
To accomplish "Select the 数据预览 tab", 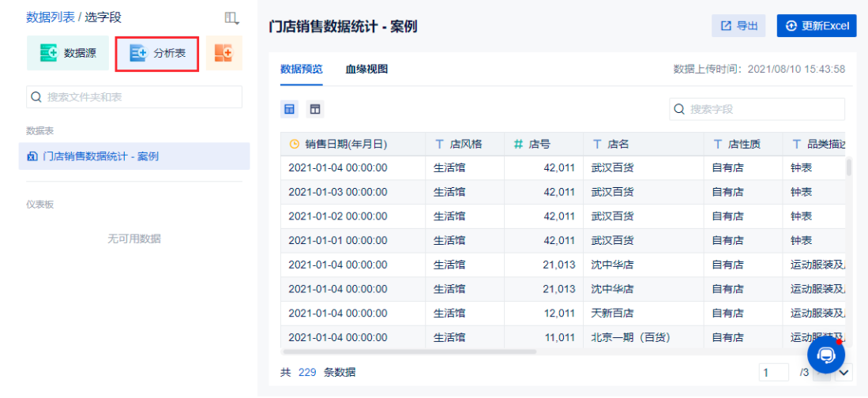I will click(301, 69).
